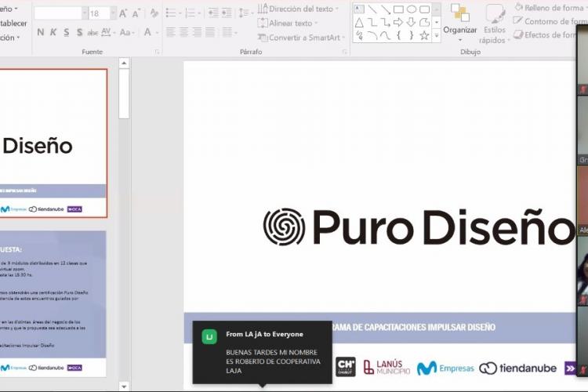
Task: Open the font color (A) picker
Action: pyautogui.click(x=147, y=33)
